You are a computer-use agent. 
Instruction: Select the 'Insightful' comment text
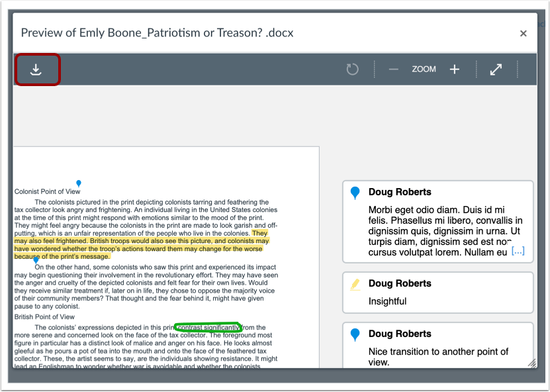coord(387,301)
